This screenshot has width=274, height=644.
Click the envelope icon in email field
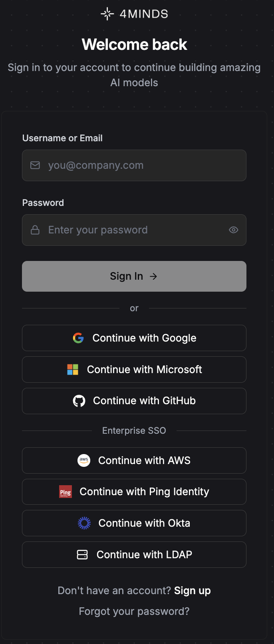35,165
